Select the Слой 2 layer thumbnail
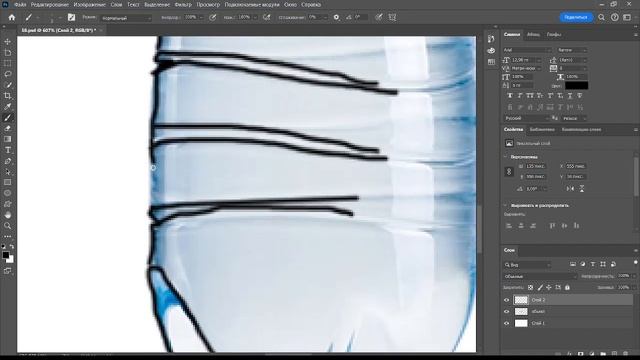Screen dimensions: 640x360 tap(521, 300)
